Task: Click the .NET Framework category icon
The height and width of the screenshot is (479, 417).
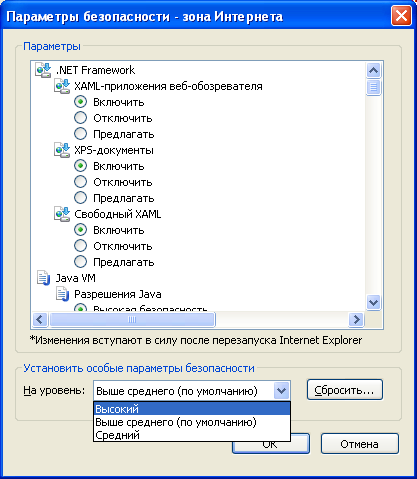Action: (43, 70)
